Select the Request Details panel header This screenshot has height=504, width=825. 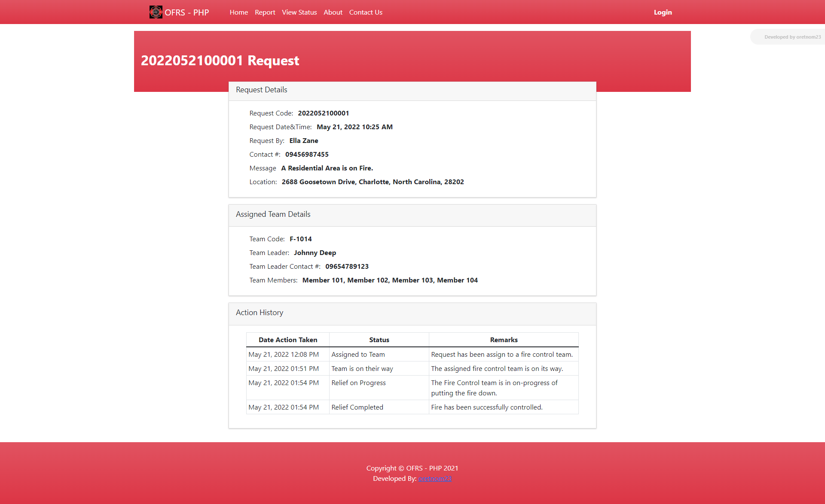coord(261,90)
